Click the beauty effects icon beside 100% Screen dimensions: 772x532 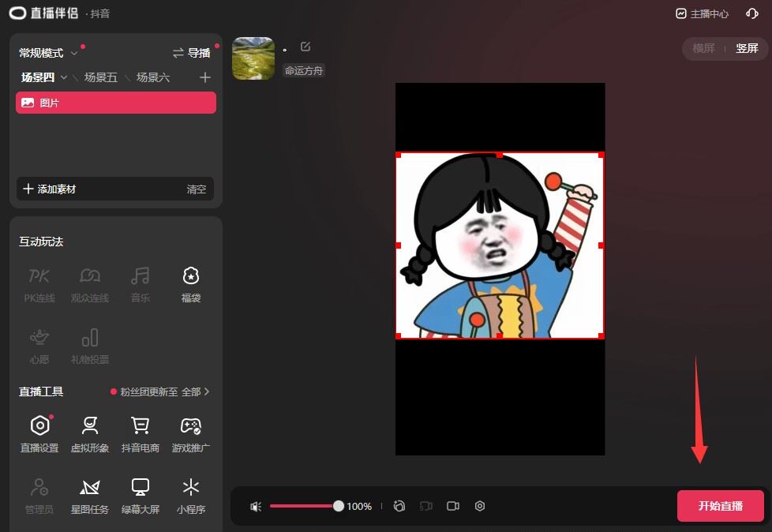(399, 506)
